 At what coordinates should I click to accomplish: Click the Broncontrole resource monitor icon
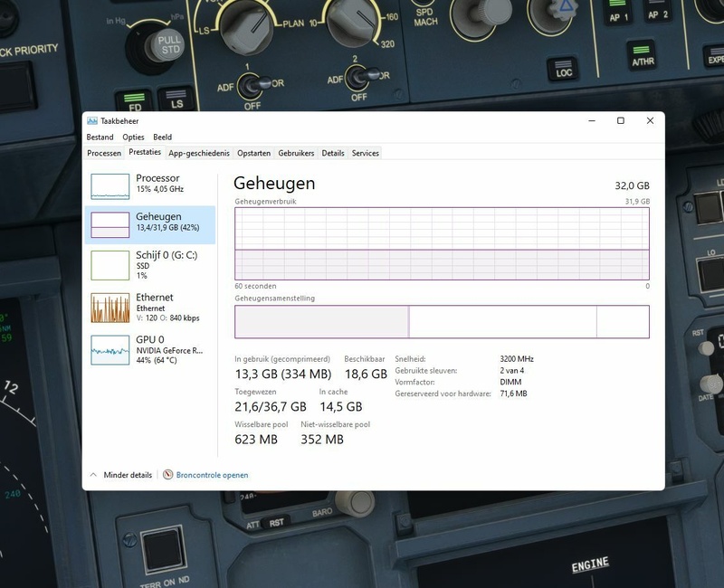tap(167, 475)
